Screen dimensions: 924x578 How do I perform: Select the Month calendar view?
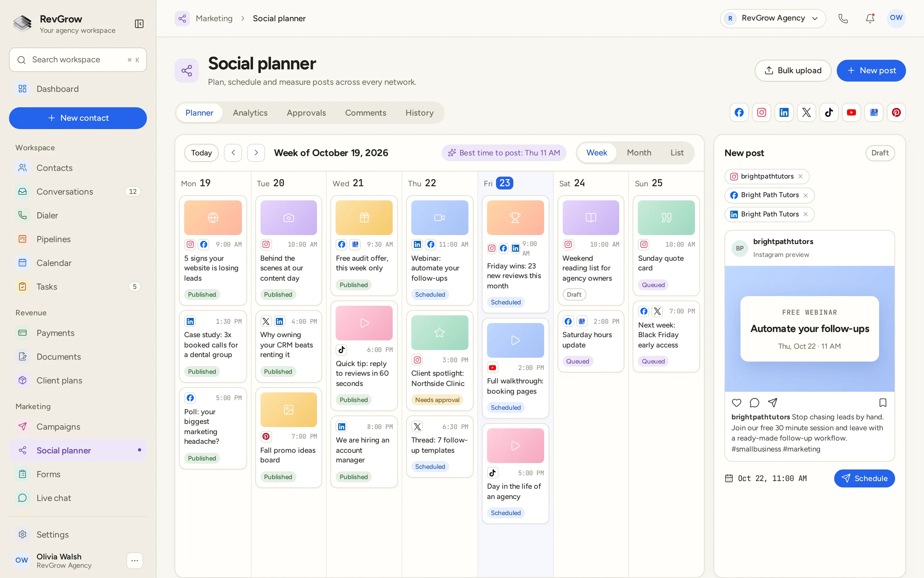tap(639, 153)
